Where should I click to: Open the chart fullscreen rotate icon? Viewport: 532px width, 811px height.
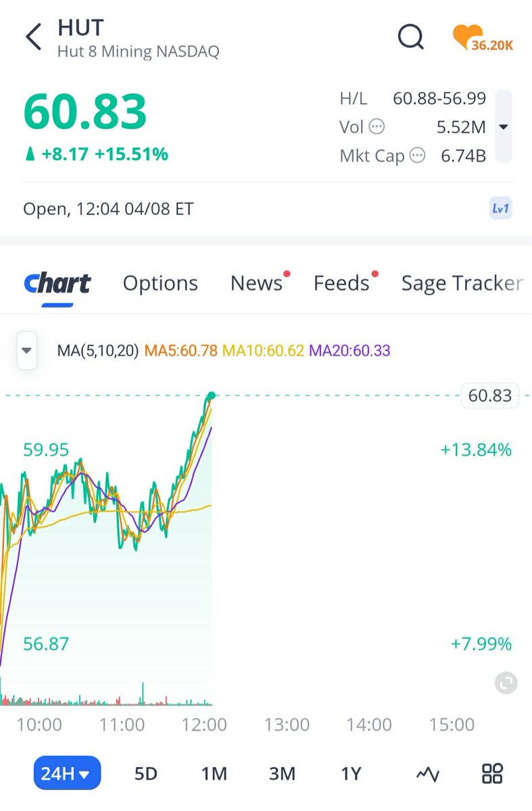point(506,683)
